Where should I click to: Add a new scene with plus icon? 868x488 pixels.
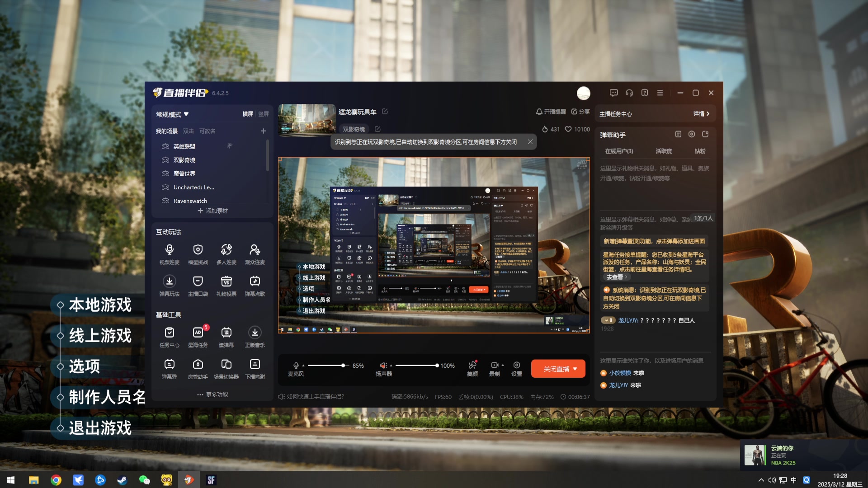tap(263, 131)
